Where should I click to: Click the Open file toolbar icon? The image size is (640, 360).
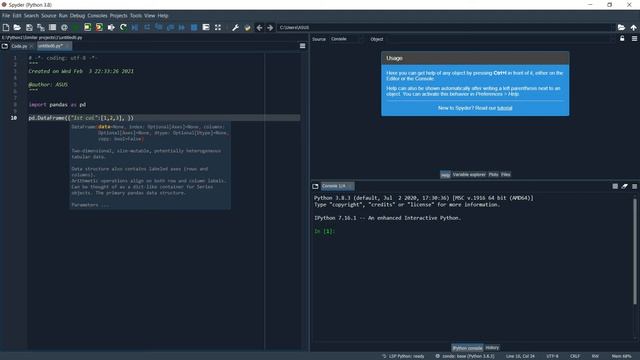point(17,27)
